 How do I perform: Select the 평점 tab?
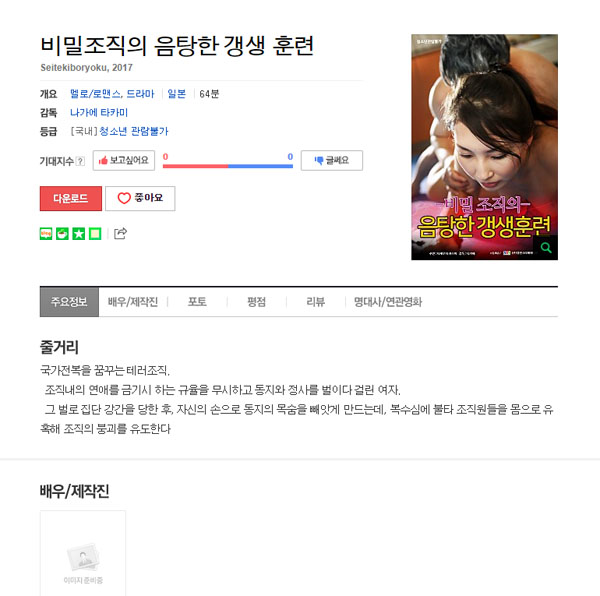coord(256,302)
